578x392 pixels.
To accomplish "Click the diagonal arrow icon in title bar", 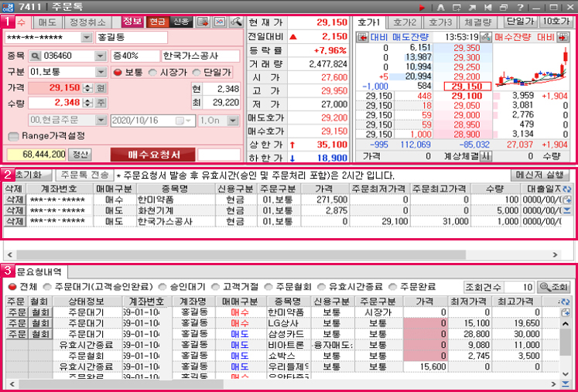I will (472, 7).
